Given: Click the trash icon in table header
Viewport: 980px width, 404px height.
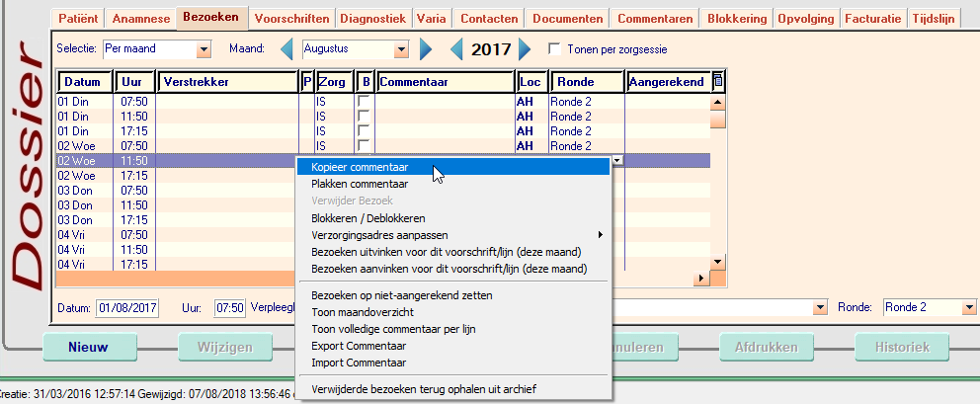Looking at the screenshot, I should (x=718, y=82).
